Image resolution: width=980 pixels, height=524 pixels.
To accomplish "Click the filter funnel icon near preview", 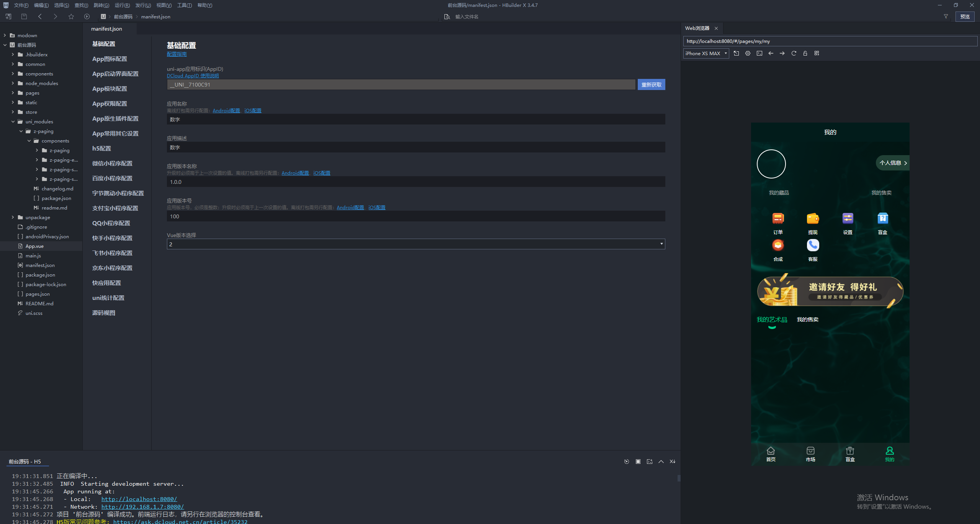I will tap(946, 16).
